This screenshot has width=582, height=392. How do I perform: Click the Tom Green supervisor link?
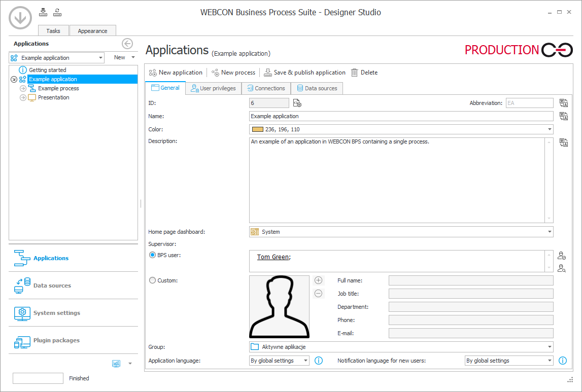273,257
